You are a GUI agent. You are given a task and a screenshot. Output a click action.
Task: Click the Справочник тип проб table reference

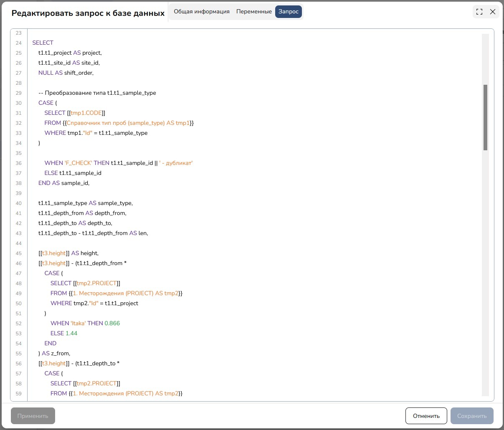click(128, 123)
